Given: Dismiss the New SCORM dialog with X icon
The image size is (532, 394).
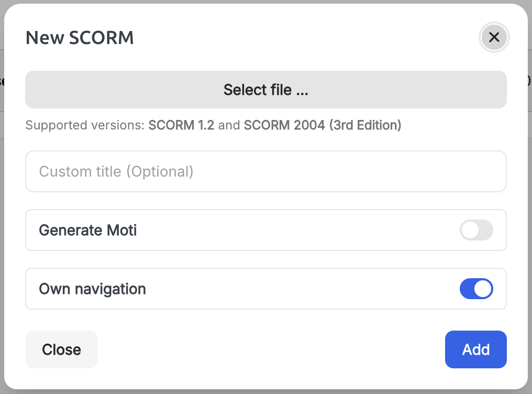Looking at the screenshot, I should 494,37.
